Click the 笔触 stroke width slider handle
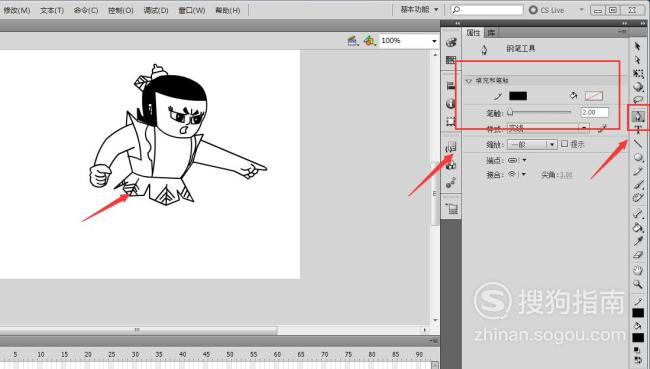Image resolution: width=650 pixels, height=369 pixels. pos(510,112)
